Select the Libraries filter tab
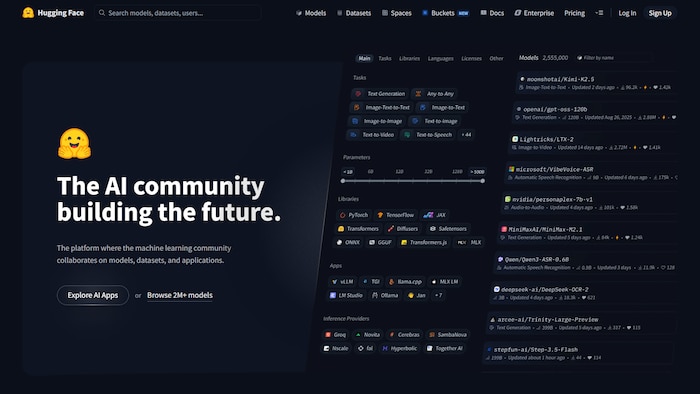Image resolution: width=700 pixels, height=394 pixels. click(x=409, y=58)
